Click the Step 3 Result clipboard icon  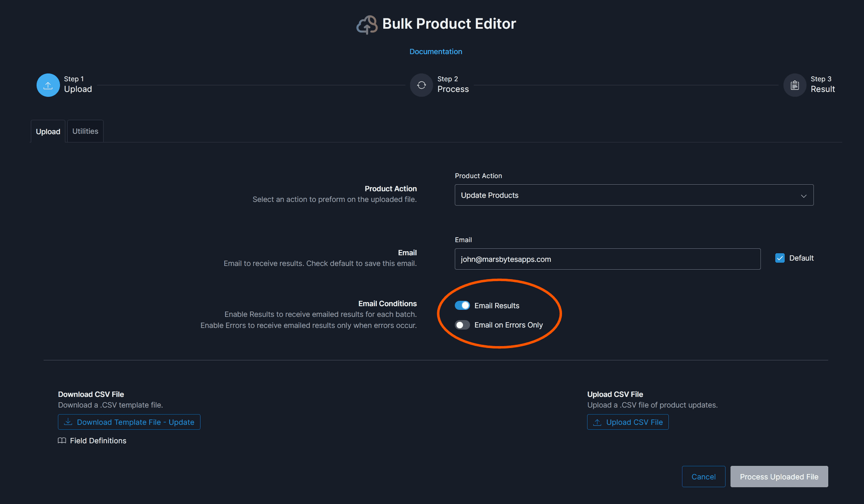point(794,85)
